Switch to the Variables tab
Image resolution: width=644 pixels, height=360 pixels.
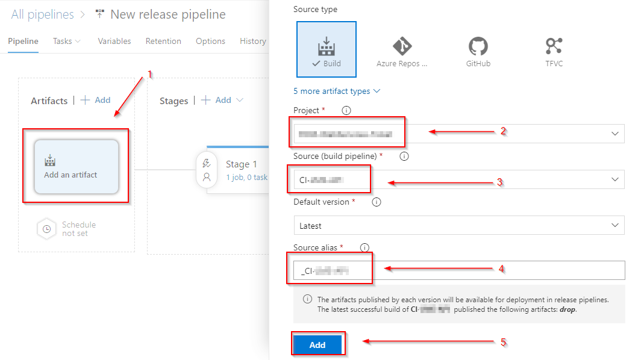114,41
